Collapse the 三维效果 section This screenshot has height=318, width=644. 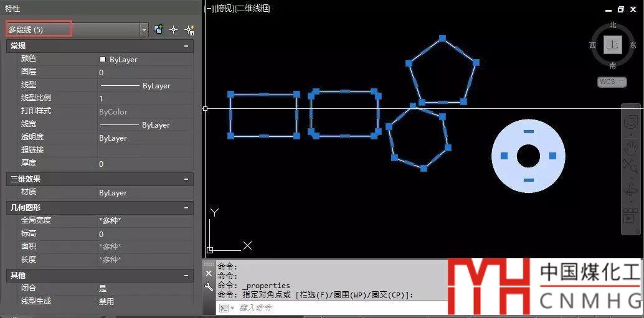pyautogui.click(x=186, y=179)
